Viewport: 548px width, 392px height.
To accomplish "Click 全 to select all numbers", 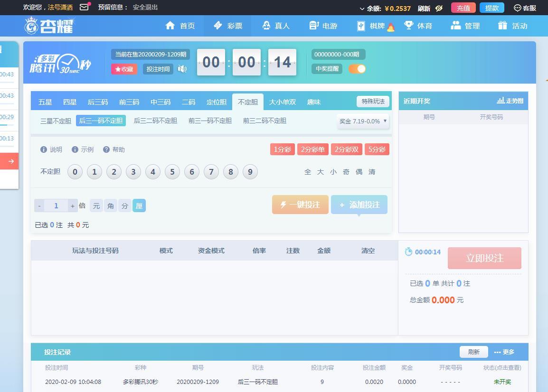I will click(308, 172).
